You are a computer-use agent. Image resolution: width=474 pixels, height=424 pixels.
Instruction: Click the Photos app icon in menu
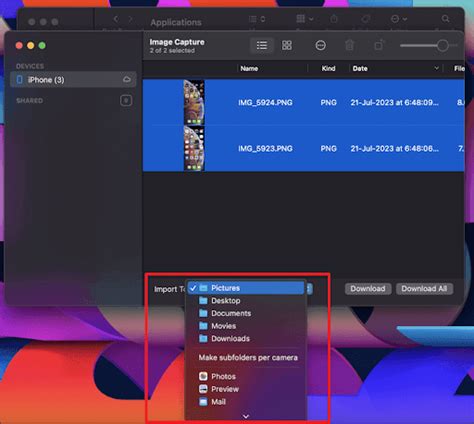click(x=203, y=376)
